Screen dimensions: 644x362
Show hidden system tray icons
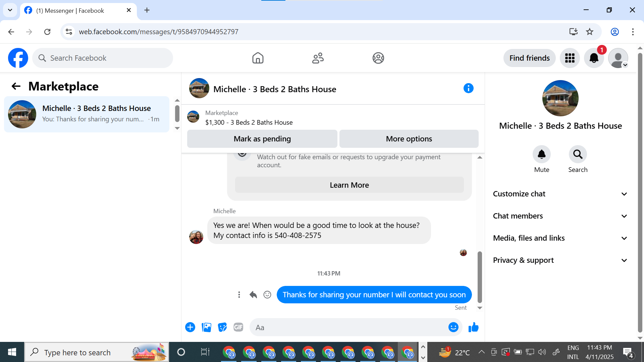481,352
